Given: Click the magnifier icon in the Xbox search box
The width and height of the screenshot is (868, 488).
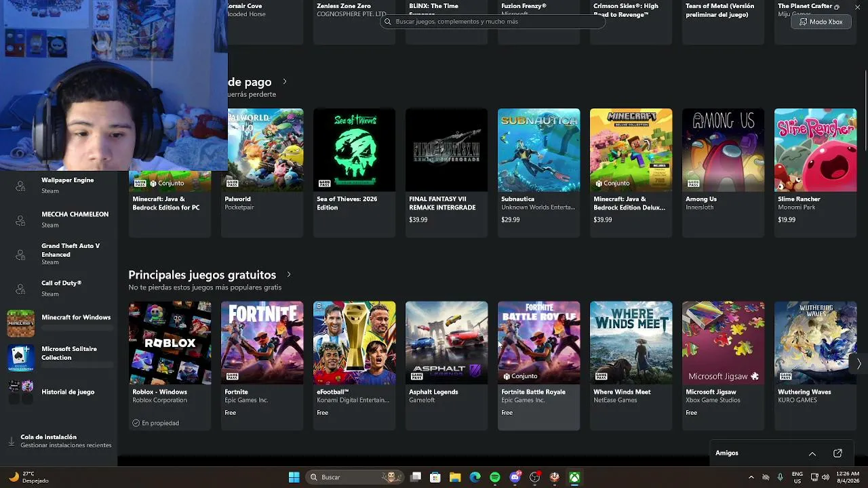Looking at the screenshot, I should pyautogui.click(x=388, y=22).
